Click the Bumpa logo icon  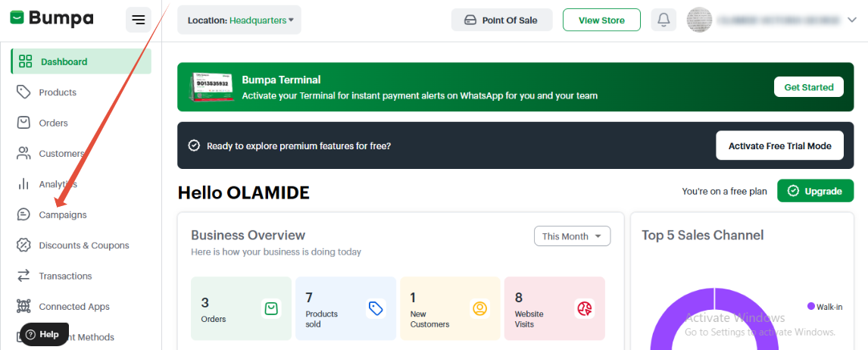coord(17,19)
